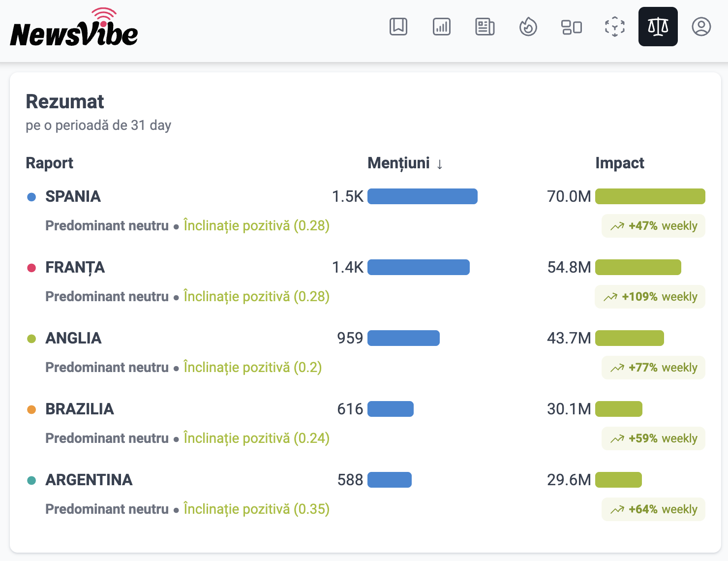Viewport: 728px width, 561px height.
Task: Click the +109% weekly trend badge
Action: pos(650,297)
